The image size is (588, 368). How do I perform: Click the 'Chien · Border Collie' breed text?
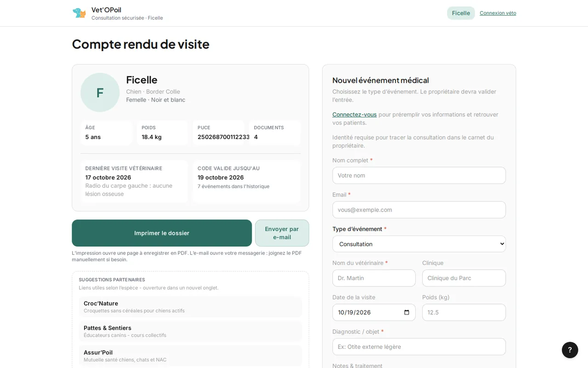(x=153, y=92)
